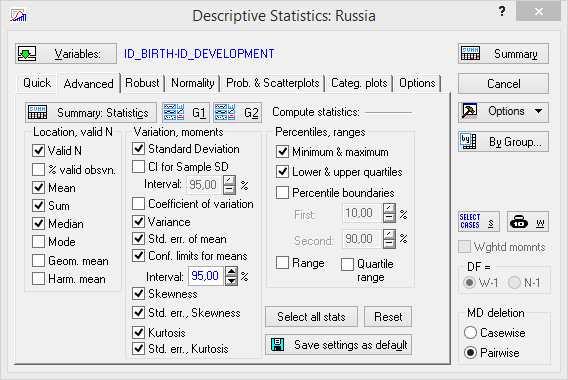The height and width of the screenshot is (380, 568).
Task: Click the Reset button
Action: [x=388, y=317]
